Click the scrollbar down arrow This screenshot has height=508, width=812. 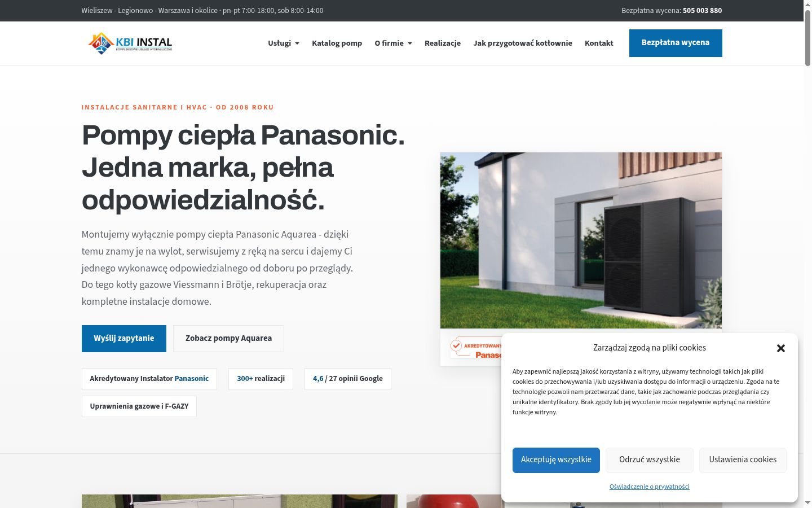[x=807, y=503]
